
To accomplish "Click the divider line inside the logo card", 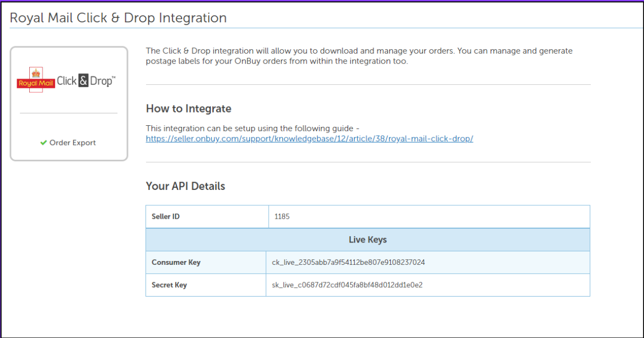I will point(68,113).
